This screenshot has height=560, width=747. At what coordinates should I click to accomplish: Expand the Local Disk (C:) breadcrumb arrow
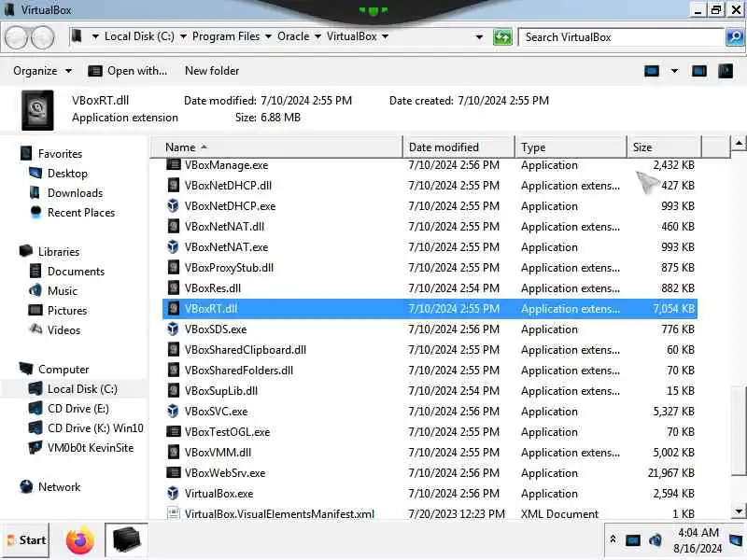[x=183, y=36]
